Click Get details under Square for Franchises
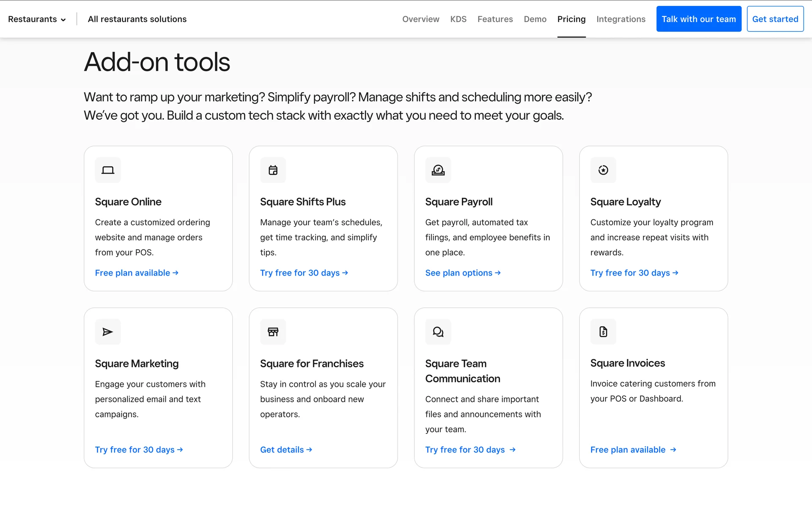Viewport: 812px width, 508px height. coord(286,450)
